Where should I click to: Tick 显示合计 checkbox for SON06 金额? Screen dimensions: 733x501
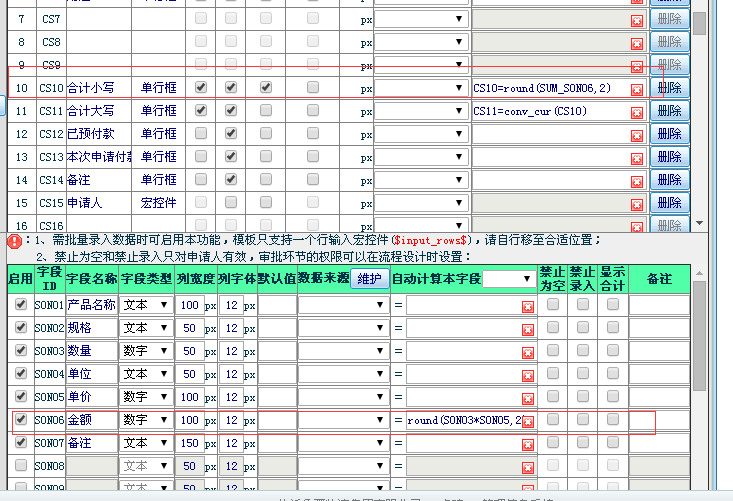pos(612,419)
